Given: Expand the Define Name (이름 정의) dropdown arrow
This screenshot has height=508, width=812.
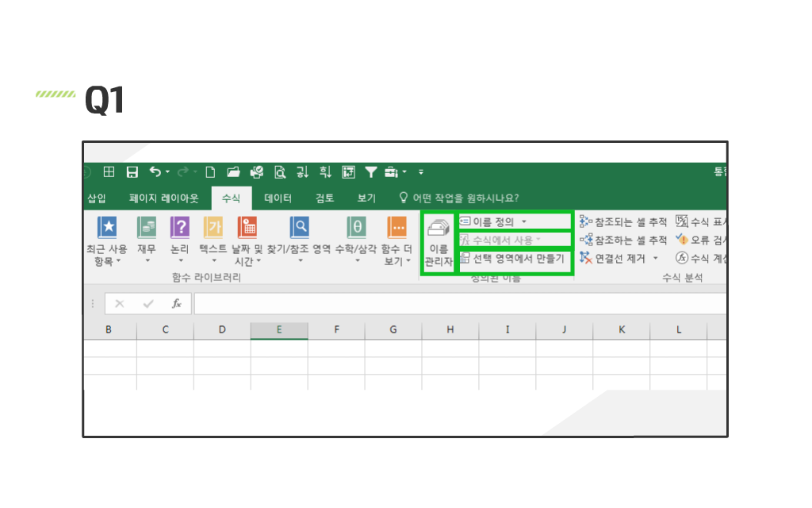Looking at the screenshot, I should (524, 221).
